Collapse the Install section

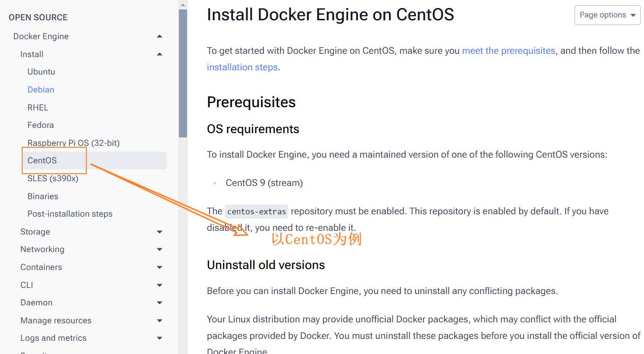159,54
